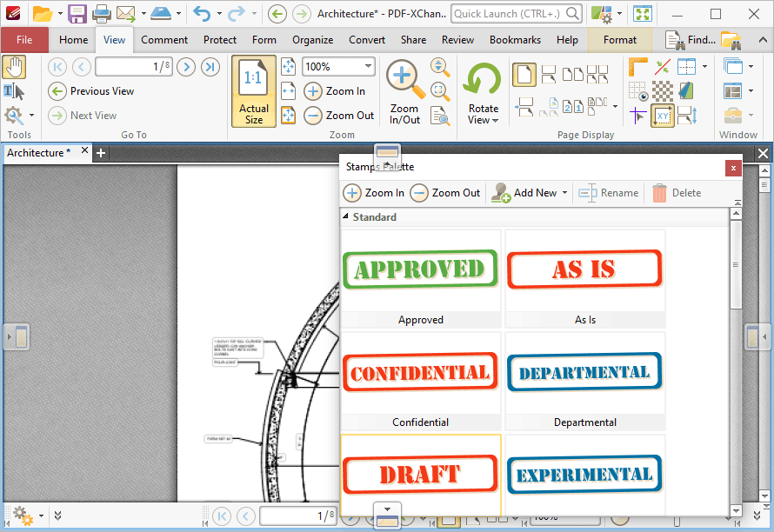Collapse the Standard stamps group
774x532 pixels.
pos(346,216)
